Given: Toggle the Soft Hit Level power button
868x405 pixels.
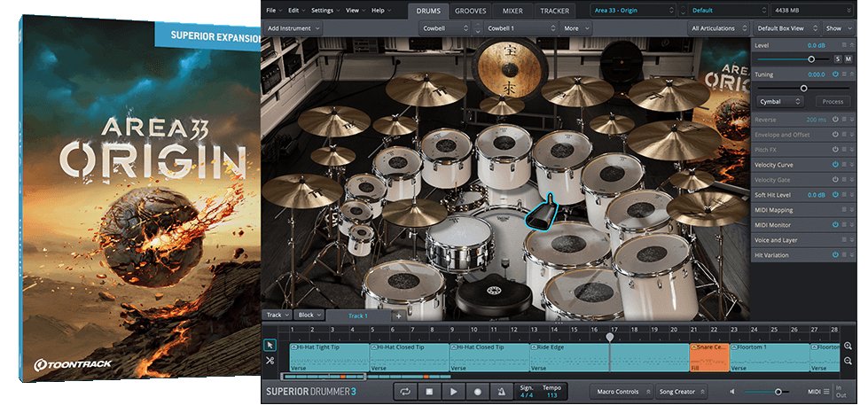Looking at the screenshot, I should click(835, 195).
